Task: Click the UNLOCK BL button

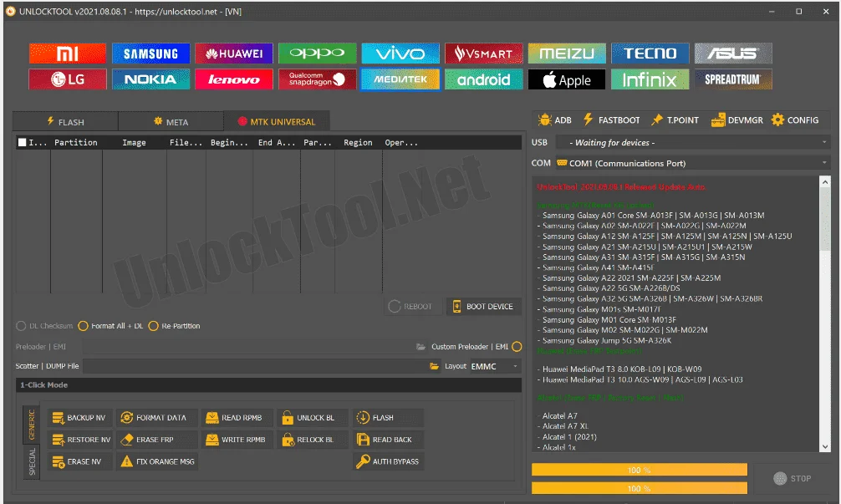Action: click(x=312, y=418)
